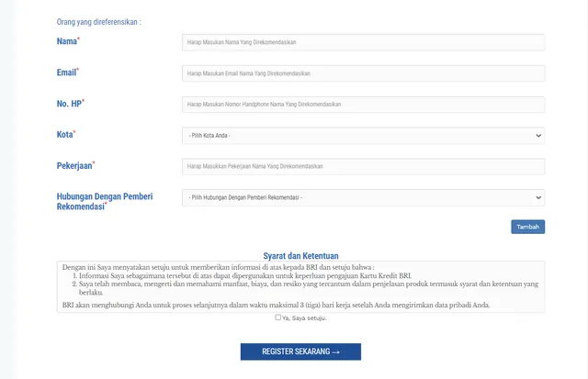The width and height of the screenshot is (588, 379).
Task: Click the Hubungan Dengan Pemberi Rekomendasi label
Action: tap(104, 201)
